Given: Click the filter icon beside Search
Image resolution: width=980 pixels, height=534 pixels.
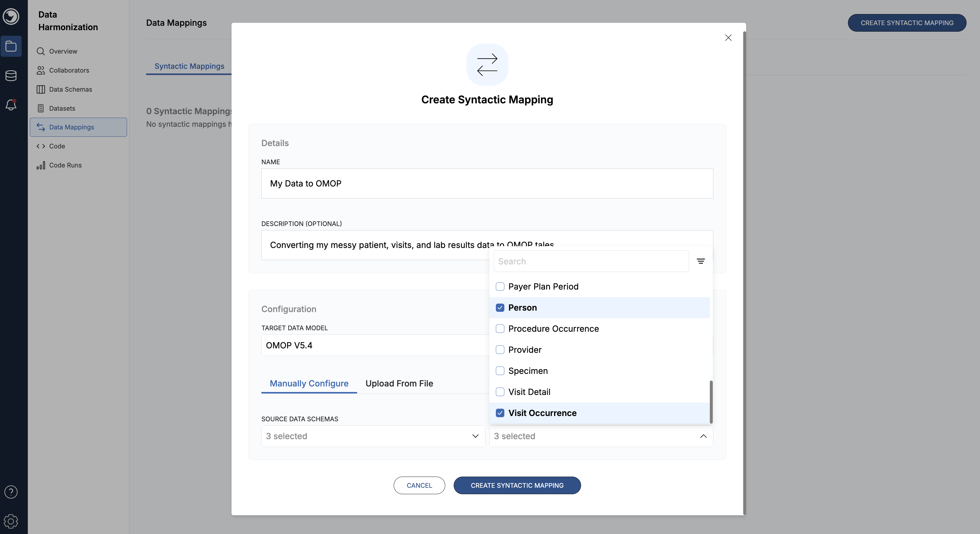Looking at the screenshot, I should [x=701, y=261].
